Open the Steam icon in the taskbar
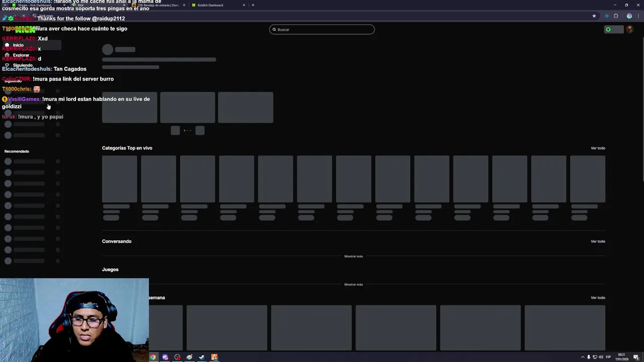The width and height of the screenshot is (644, 362). tap(202, 357)
